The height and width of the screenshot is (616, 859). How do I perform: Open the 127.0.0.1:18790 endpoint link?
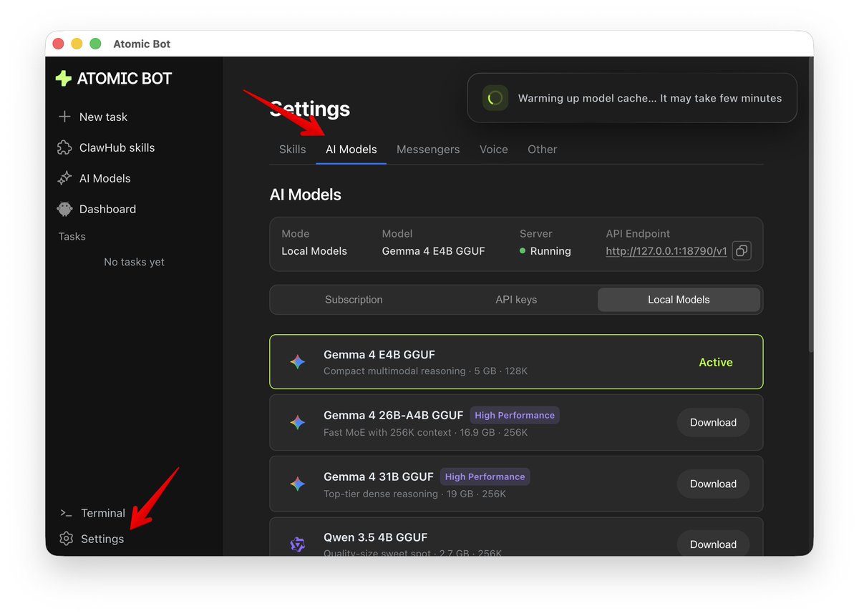click(666, 251)
